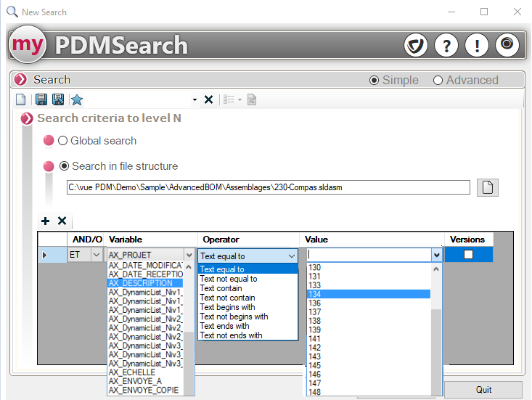Click the favorites star icon

click(76, 99)
